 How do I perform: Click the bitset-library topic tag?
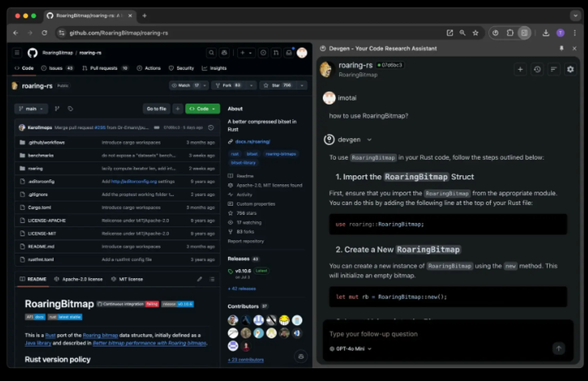(243, 163)
